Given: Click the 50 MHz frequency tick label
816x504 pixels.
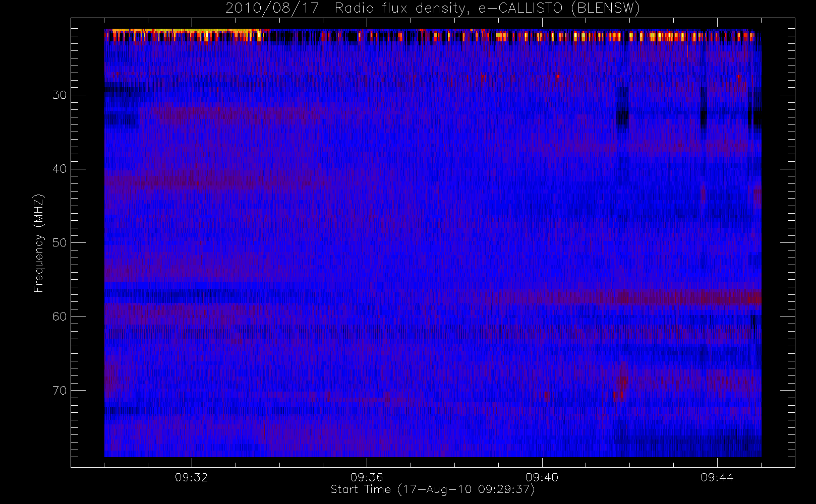Looking at the screenshot, I should [60, 243].
